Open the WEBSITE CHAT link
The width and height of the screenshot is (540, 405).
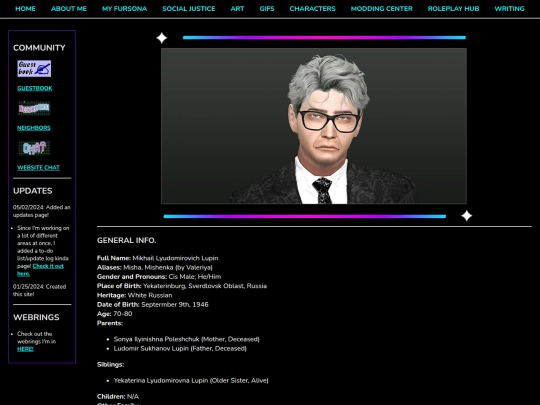click(38, 168)
